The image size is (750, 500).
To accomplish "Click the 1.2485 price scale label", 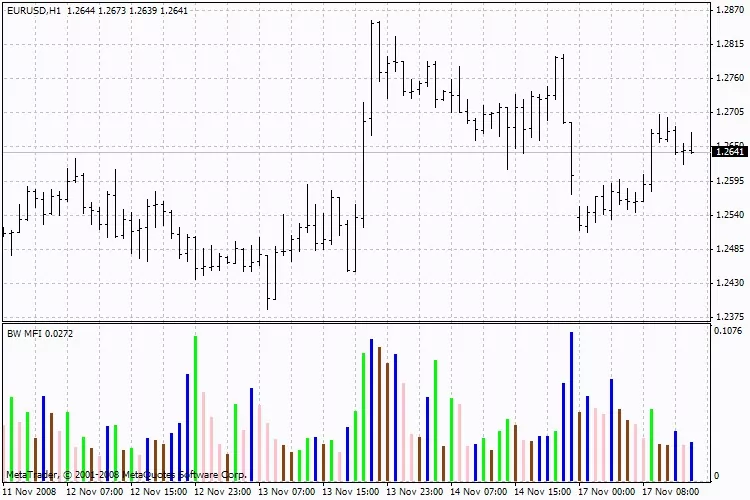I will (730, 249).
